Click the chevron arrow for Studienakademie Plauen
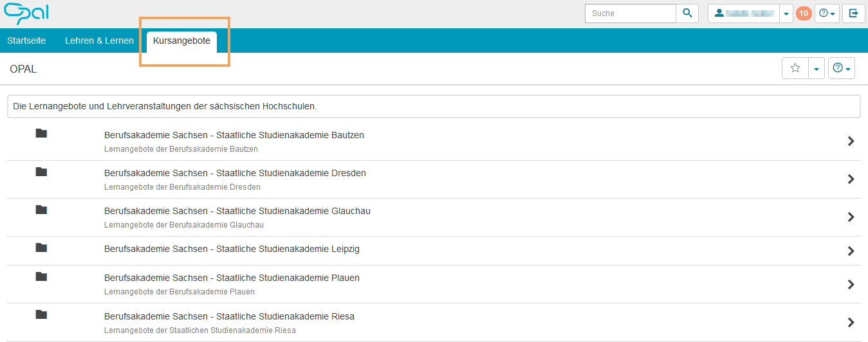This screenshot has width=868, height=342. [851, 284]
